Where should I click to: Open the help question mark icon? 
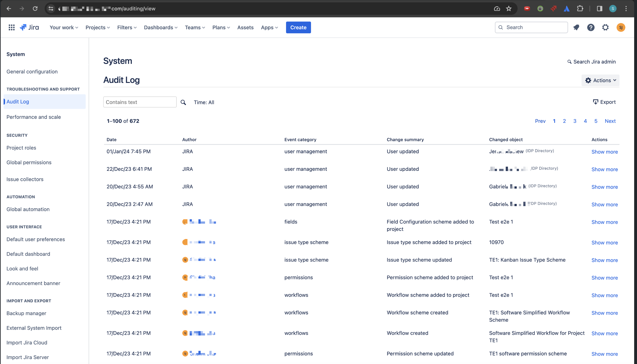pyautogui.click(x=591, y=27)
